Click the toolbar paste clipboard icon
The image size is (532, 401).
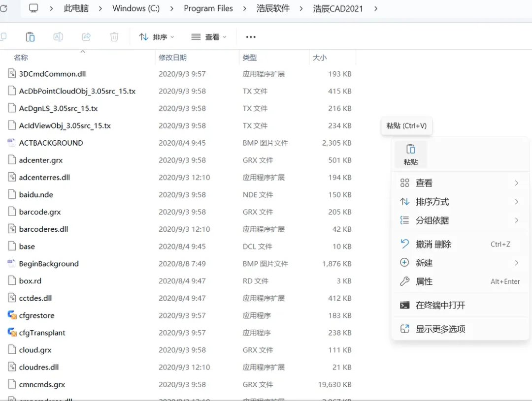click(x=30, y=36)
